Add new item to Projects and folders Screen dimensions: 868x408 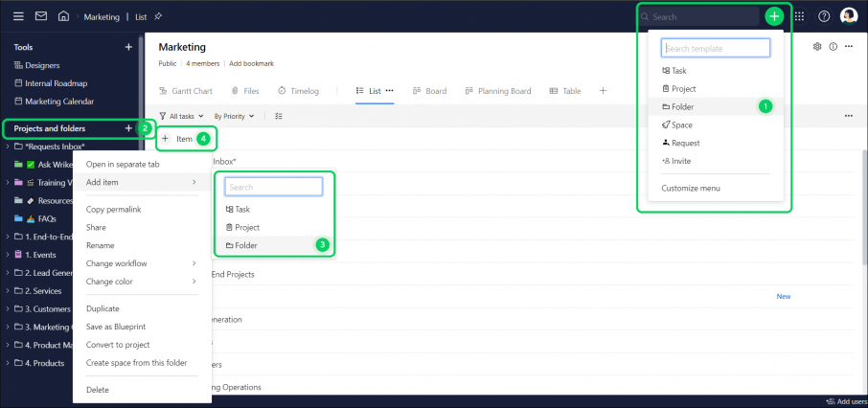click(128, 128)
